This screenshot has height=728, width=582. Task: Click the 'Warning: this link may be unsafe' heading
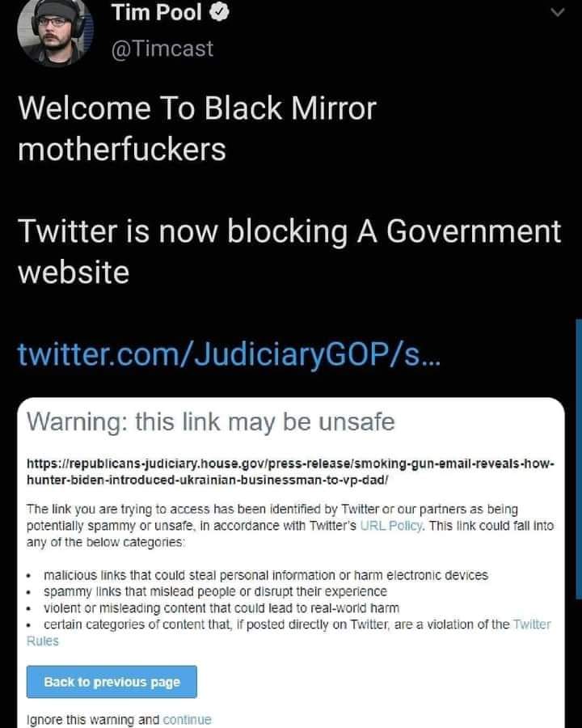point(211,422)
